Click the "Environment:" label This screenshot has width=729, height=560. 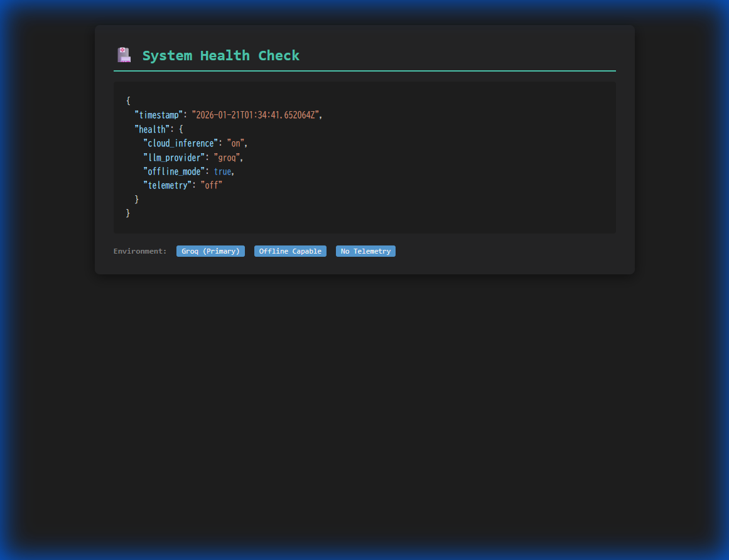(x=139, y=250)
